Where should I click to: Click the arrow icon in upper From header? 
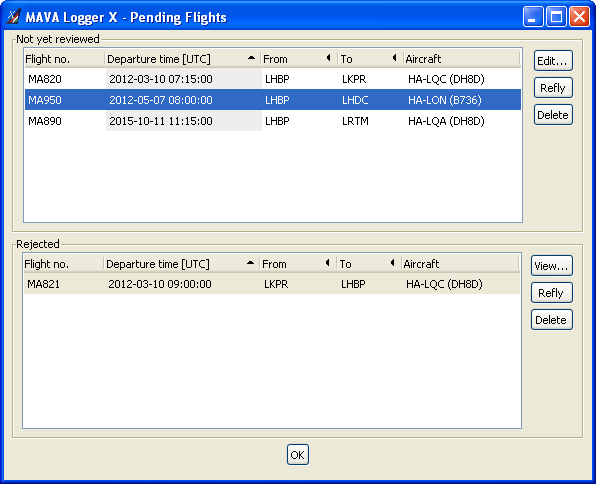(x=328, y=58)
